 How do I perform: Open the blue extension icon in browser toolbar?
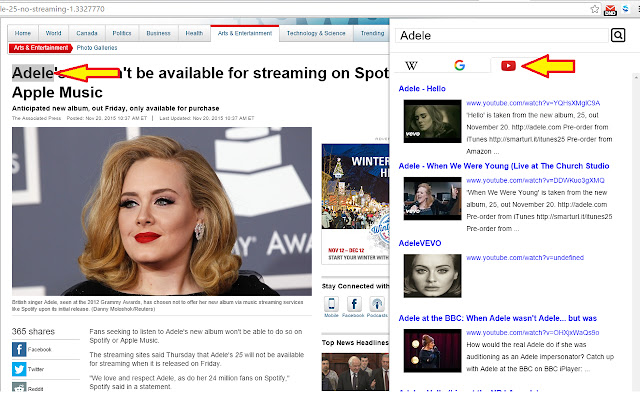625,9
